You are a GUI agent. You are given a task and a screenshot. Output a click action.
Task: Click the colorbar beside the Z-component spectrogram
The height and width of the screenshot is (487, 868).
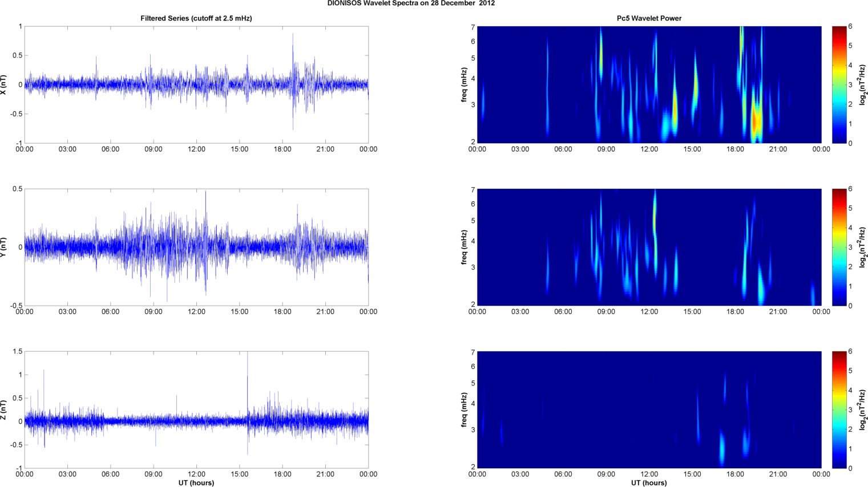point(839,409)
